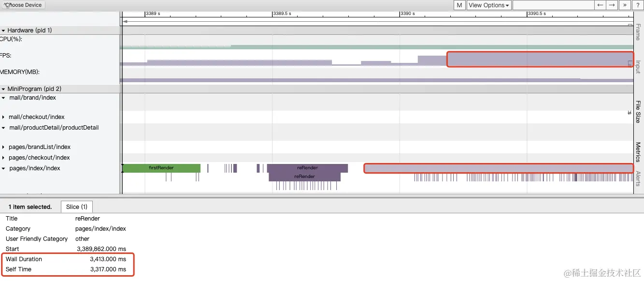Open the Metrics side tab
This screenshot has height=281, width=644.
638,152
